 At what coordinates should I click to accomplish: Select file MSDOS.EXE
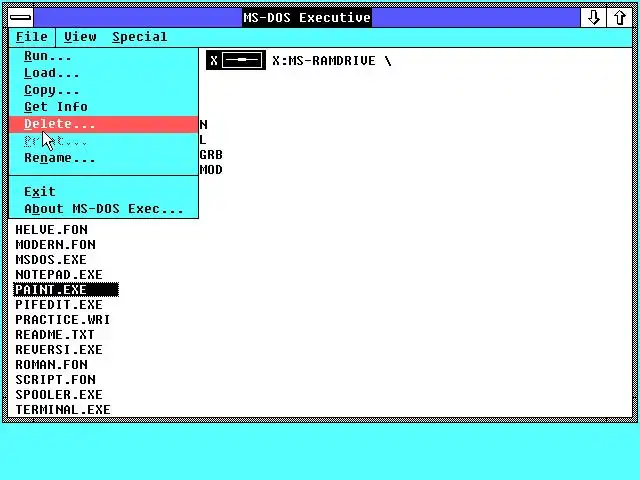tap(51, 260)
